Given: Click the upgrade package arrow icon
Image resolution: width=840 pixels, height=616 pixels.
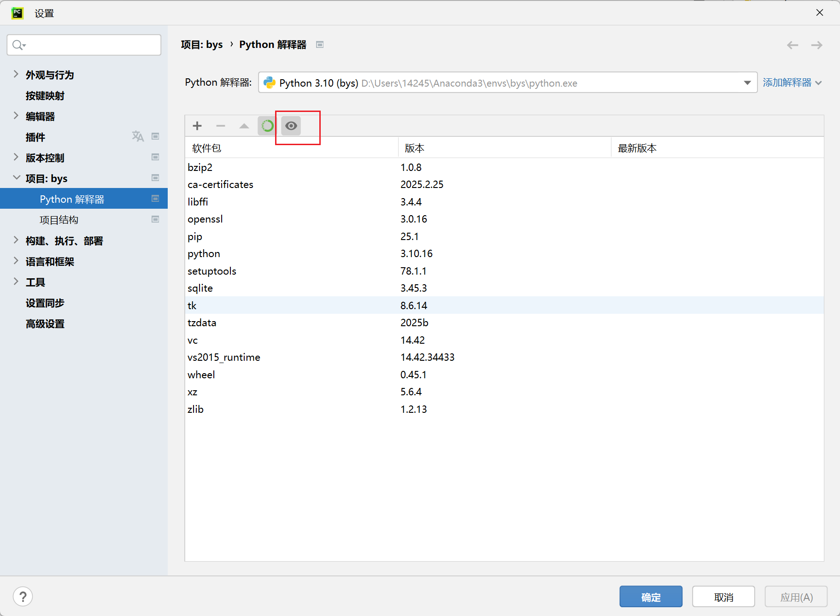Looking at the screenshot, I should 244,126.
